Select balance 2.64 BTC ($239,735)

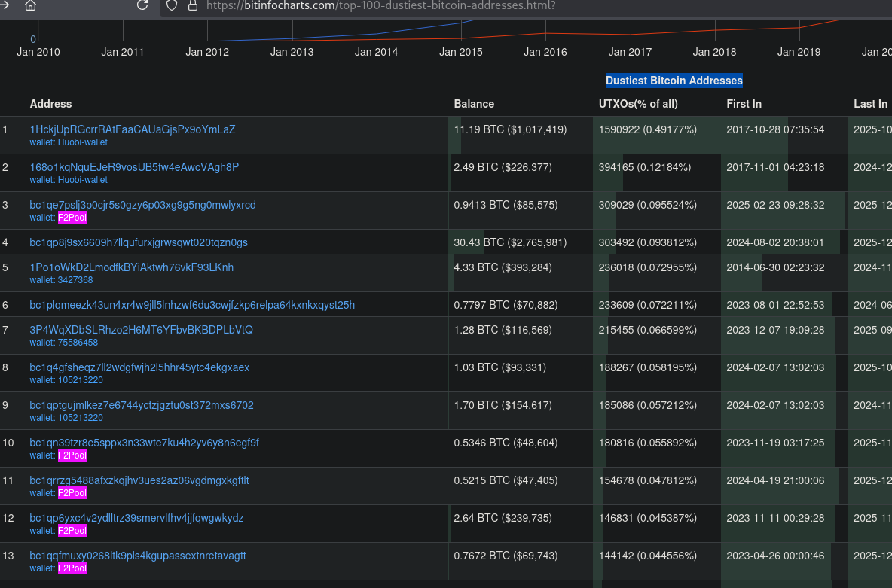[x=503, y=517]
